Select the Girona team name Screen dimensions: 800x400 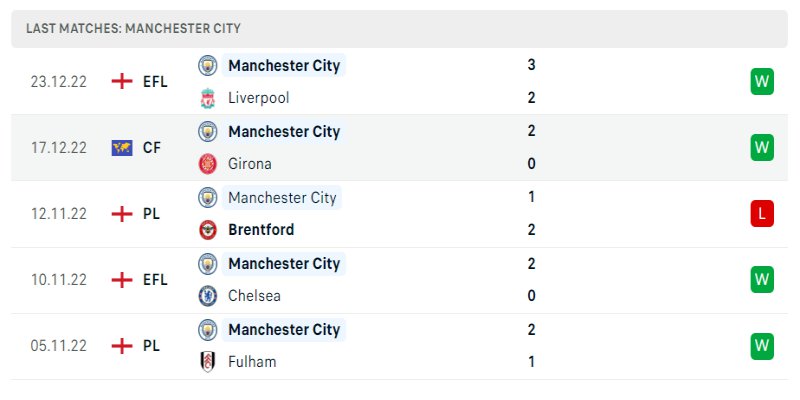[250, 164]
